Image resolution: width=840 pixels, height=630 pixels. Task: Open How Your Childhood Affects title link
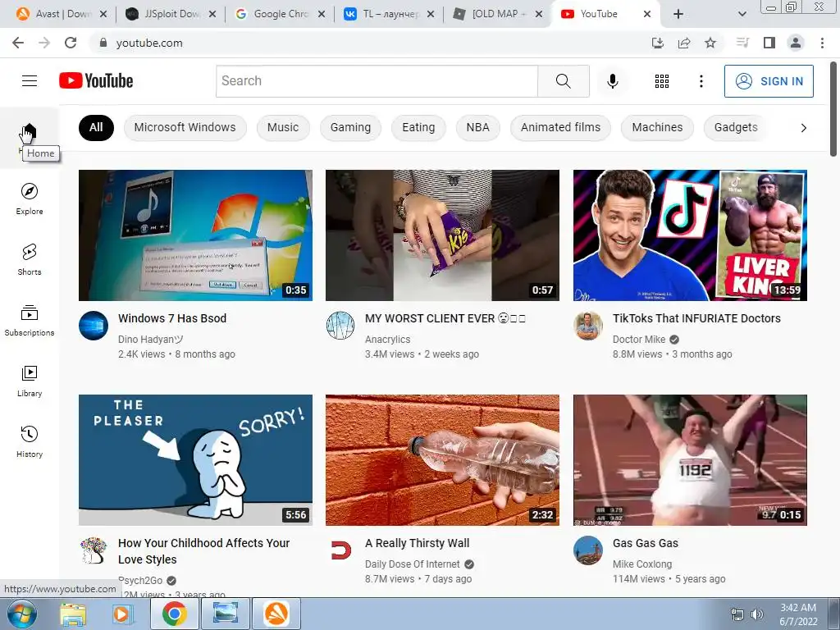point(203,550)
